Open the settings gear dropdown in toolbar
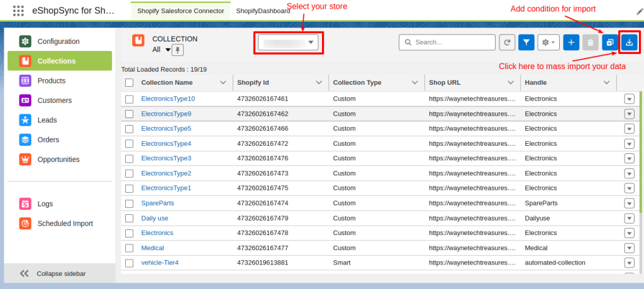The width and height of the screenshot is (644, 289). pyautogui.click(x=548, y=42)
